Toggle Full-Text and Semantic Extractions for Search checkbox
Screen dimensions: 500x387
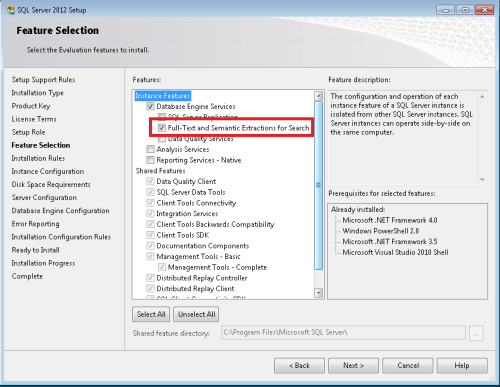coord(162,128)
